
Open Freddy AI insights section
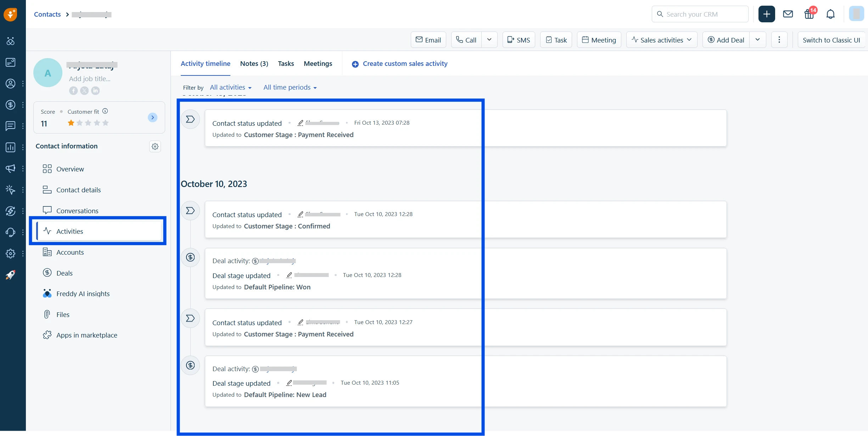coord(83,294)
